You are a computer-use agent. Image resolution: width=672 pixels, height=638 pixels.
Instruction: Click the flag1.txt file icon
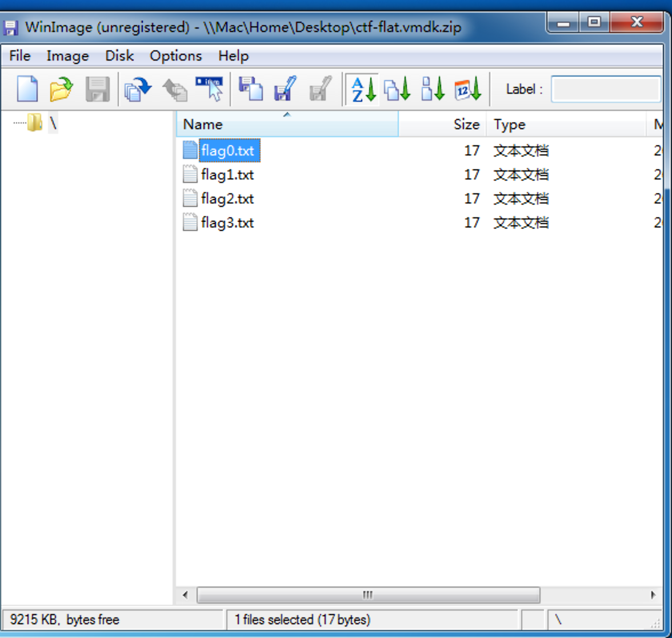[190, 174]
